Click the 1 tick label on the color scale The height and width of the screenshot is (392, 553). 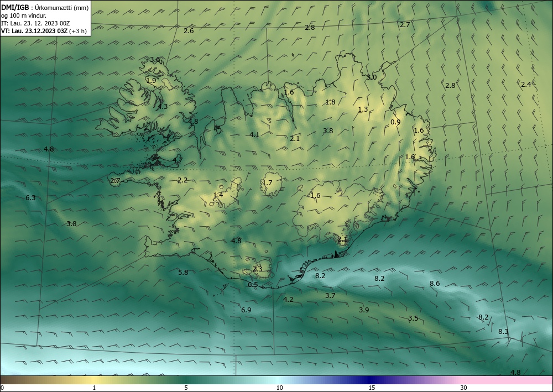(x=94, y=388)
